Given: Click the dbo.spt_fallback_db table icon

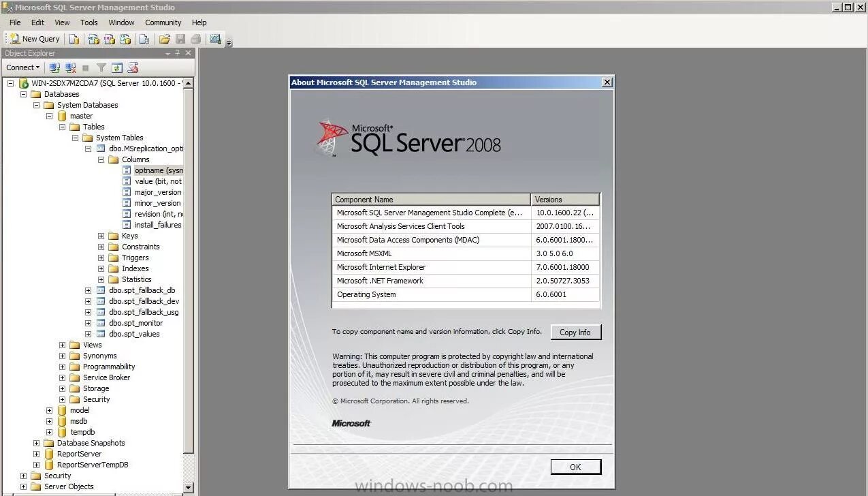Looking at the screenshot, I should [x=101, y=290].
